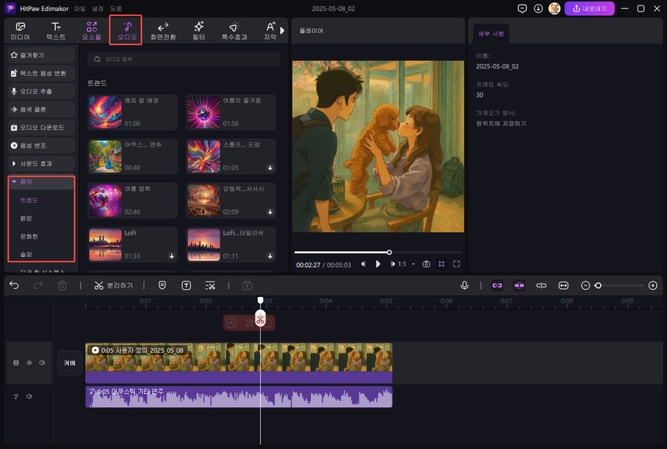
Task: Open the 1:1 aspect ratio dropdown
Action: [x=406, y=264]
